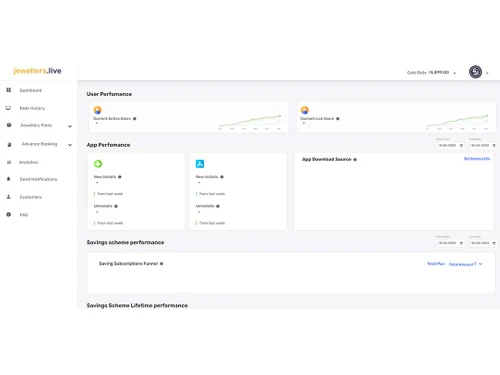Set Savings scheme start date field
The height and width of the screenshot is (375, 500).
[450, 243]
